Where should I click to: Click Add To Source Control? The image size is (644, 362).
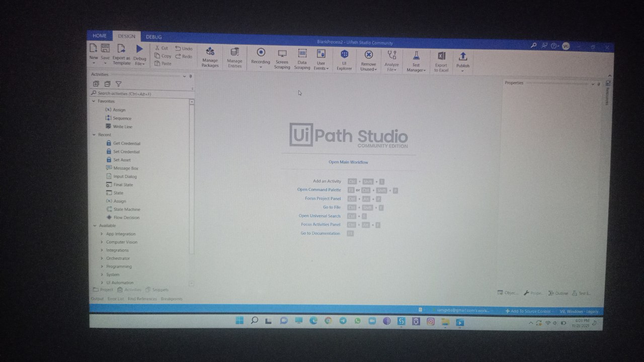point(528,311)
